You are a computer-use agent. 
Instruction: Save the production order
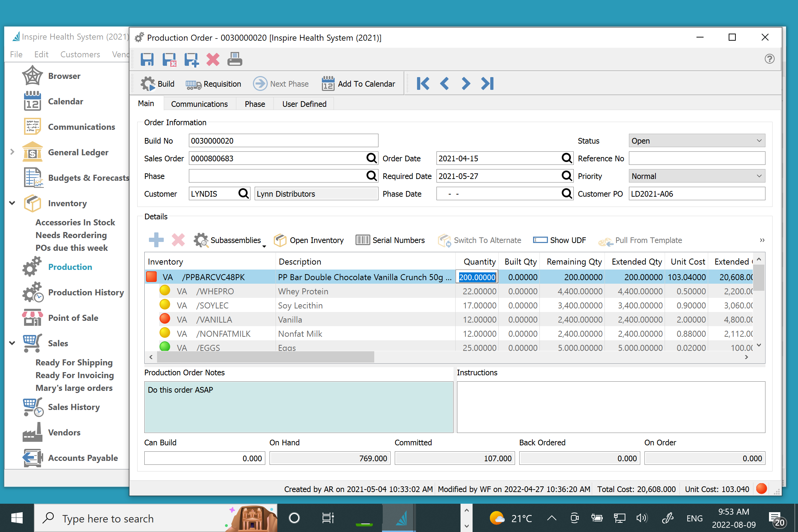pyautogui.click(x=148, y=59)
